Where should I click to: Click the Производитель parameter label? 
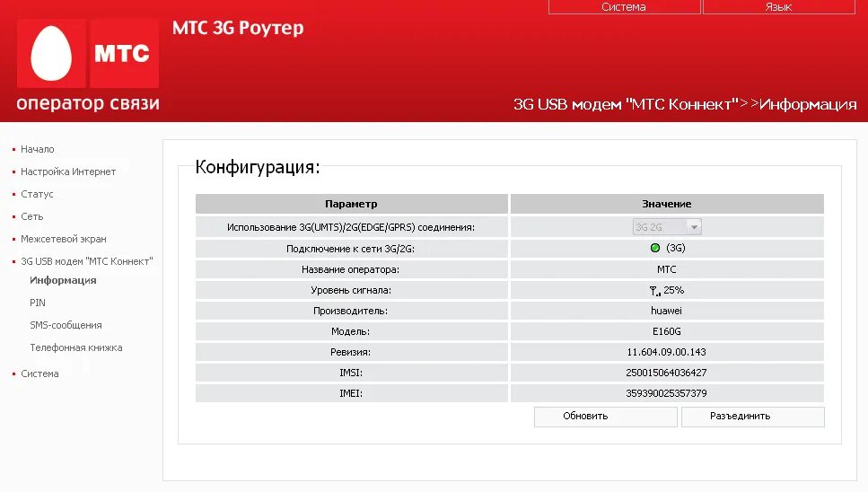pos(350,311)
